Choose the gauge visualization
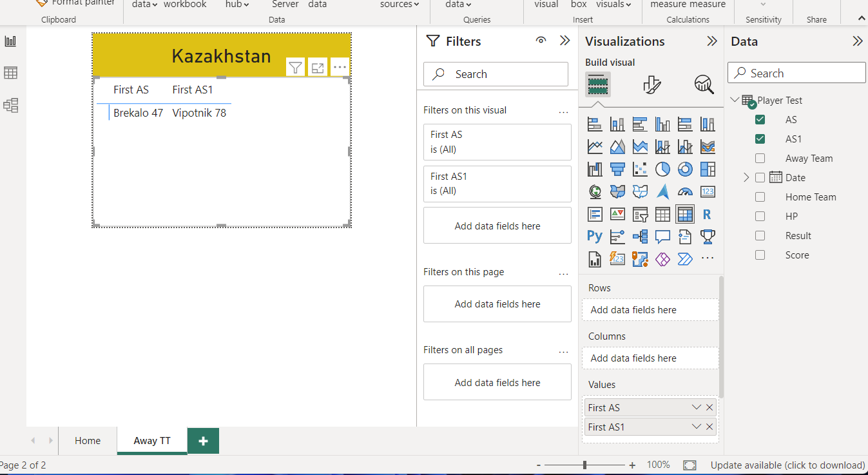The image size is (868, 475). pyautogui.click(x=685, y=191)
